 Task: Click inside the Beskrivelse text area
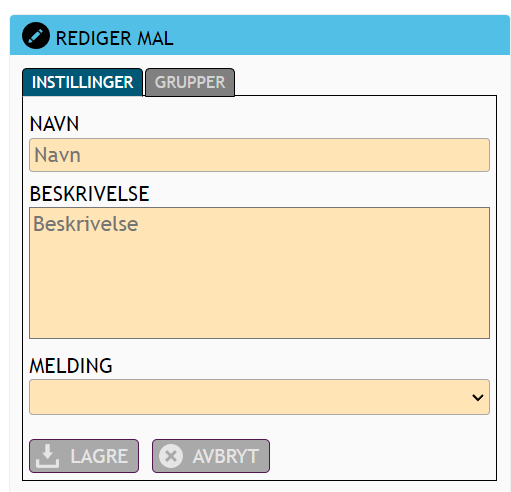tap(259, 273)
